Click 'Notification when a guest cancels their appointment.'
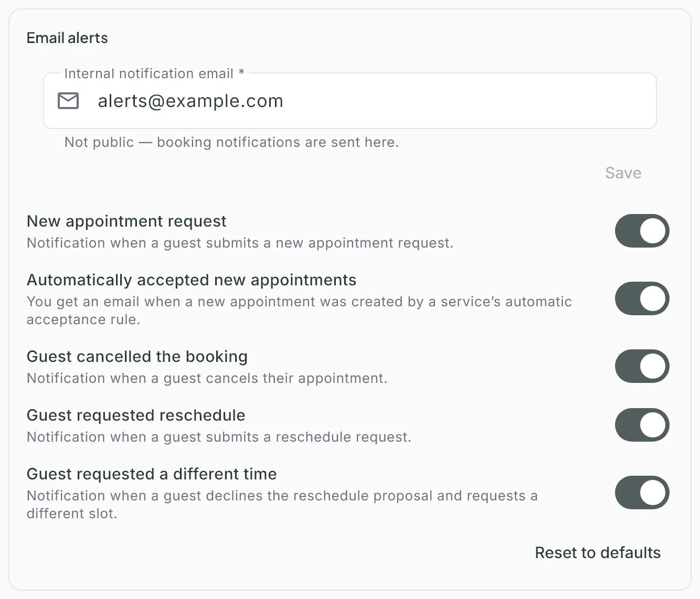 point(207,378)
